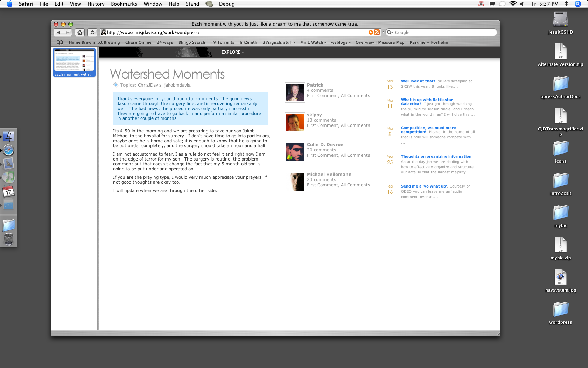
Task: Reload the page with the refresh icon
Action: 92,32
